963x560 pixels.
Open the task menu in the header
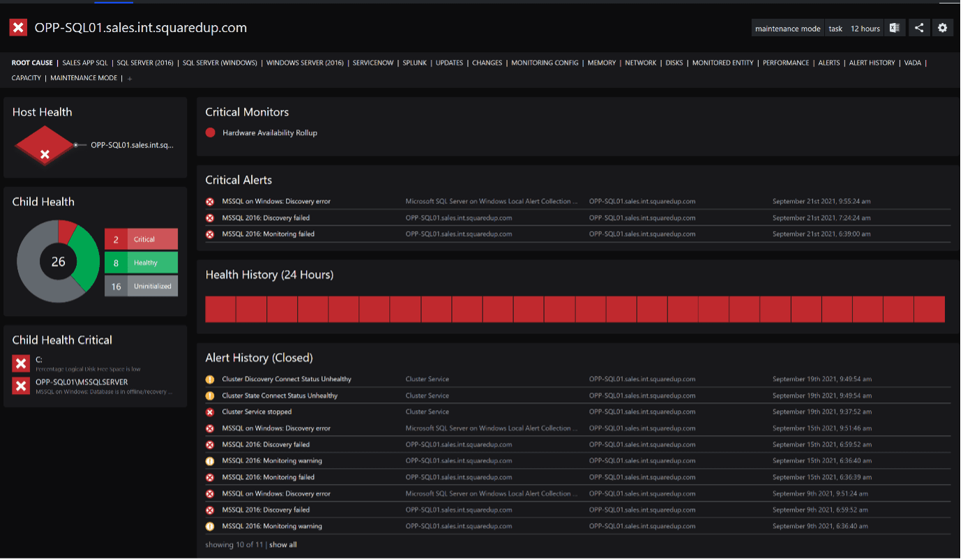click(835, 29)
